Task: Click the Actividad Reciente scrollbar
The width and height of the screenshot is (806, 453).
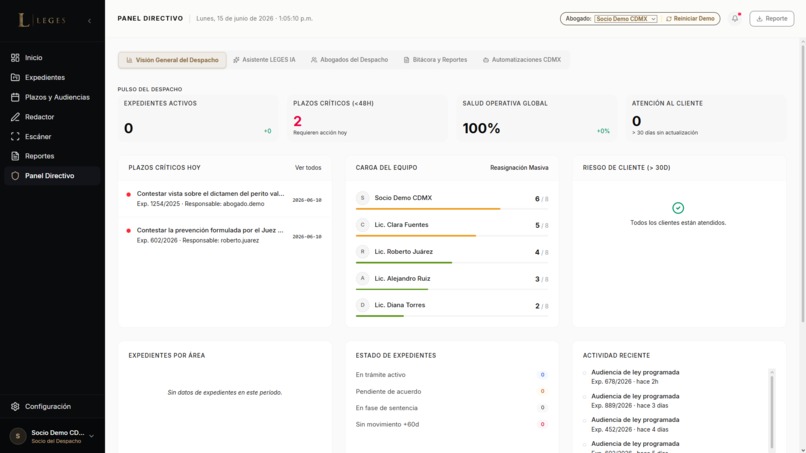Action: coord(772,409)
